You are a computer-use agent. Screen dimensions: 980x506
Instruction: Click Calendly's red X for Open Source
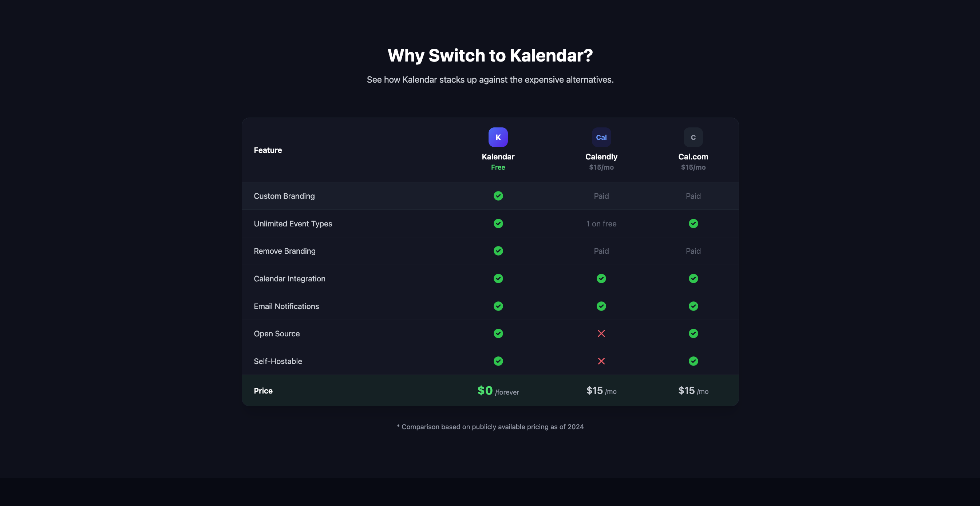(601, 334)
